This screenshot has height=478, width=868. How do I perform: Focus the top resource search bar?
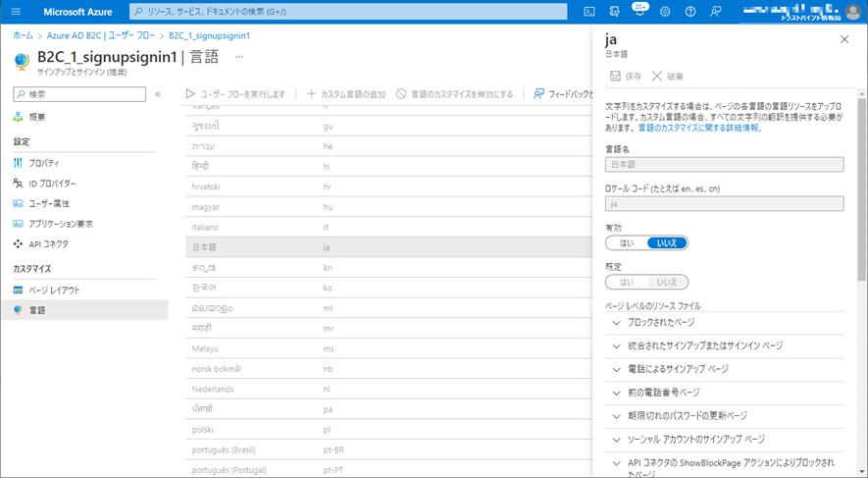(x=349, y=11)
